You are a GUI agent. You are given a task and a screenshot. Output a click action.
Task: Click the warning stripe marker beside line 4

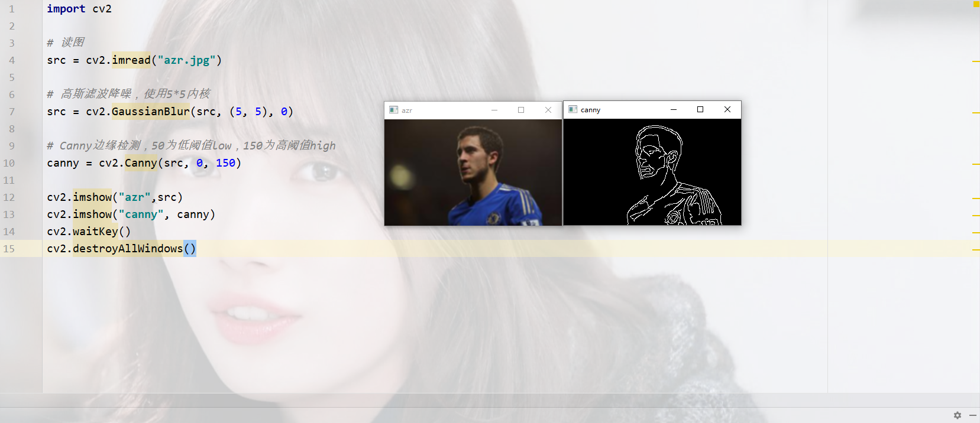[x=976, y=61]
